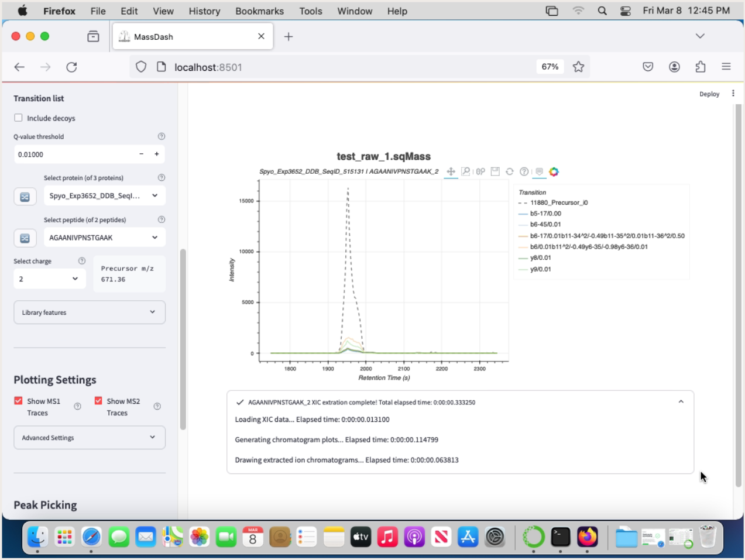Toggle y9/0.01 trace in legend

[x=535, y=269]
